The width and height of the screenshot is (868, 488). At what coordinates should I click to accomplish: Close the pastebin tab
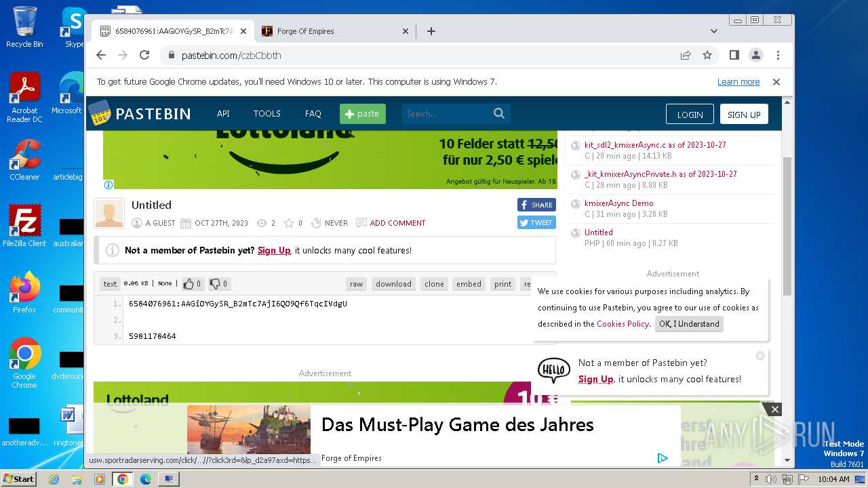pos(244,31)
